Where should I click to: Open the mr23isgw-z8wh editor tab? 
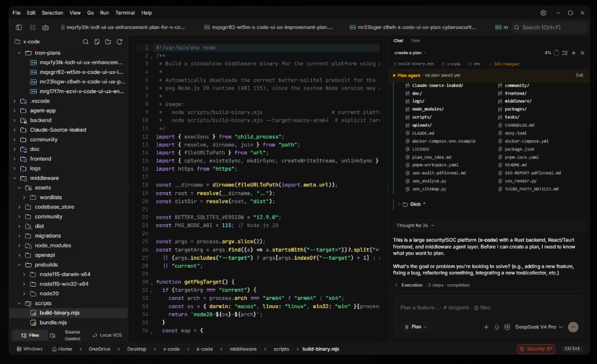pos(413,27)
